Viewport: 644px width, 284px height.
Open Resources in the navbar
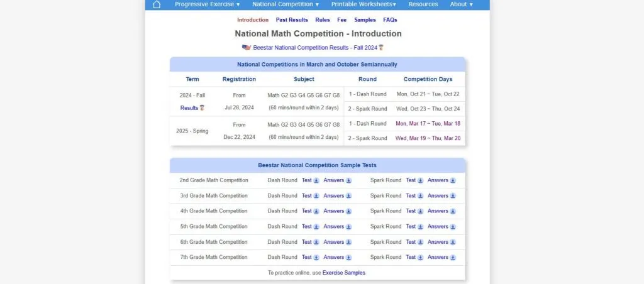[x=423, y=4]
